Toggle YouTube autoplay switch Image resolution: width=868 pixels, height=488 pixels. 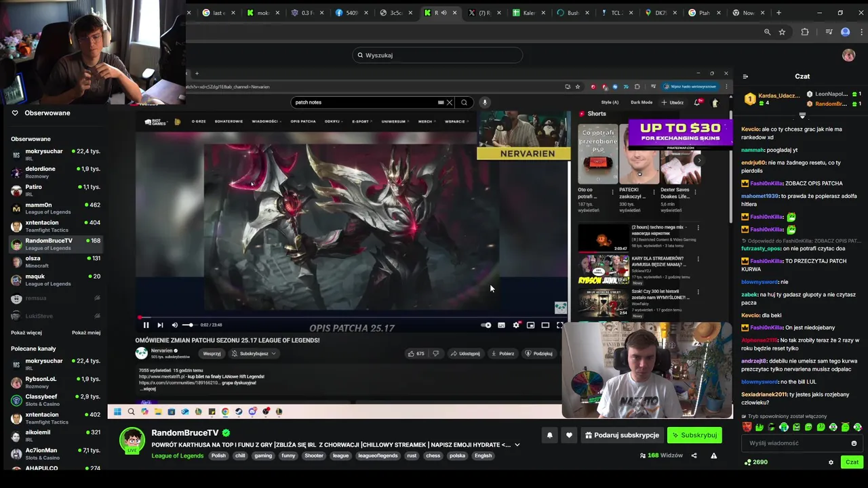[x=486, y=325]
